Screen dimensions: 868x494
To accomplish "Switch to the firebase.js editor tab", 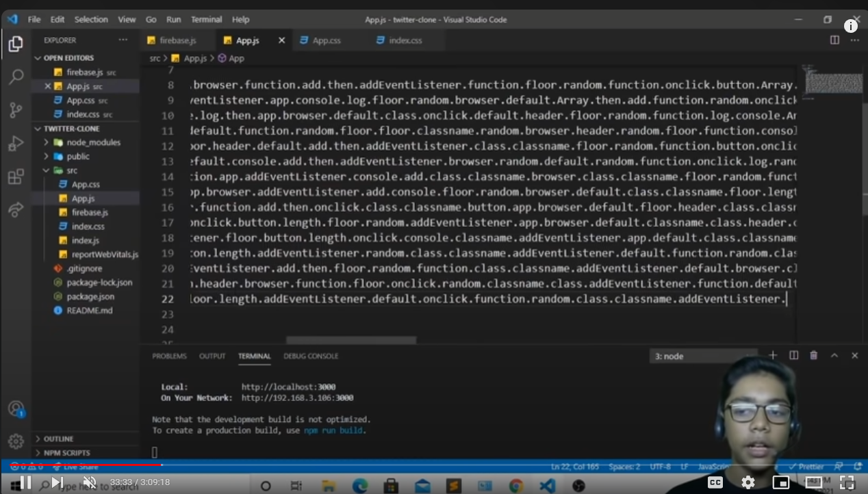I will [177, 40].
